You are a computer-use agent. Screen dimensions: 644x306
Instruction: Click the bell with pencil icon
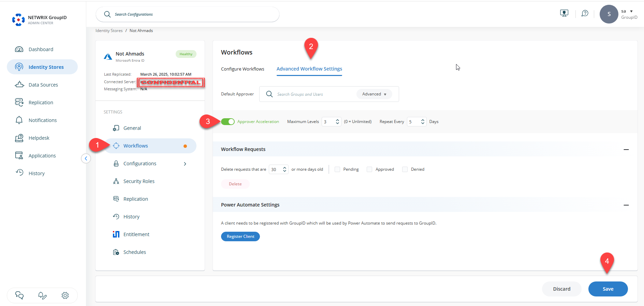point(42,295)
